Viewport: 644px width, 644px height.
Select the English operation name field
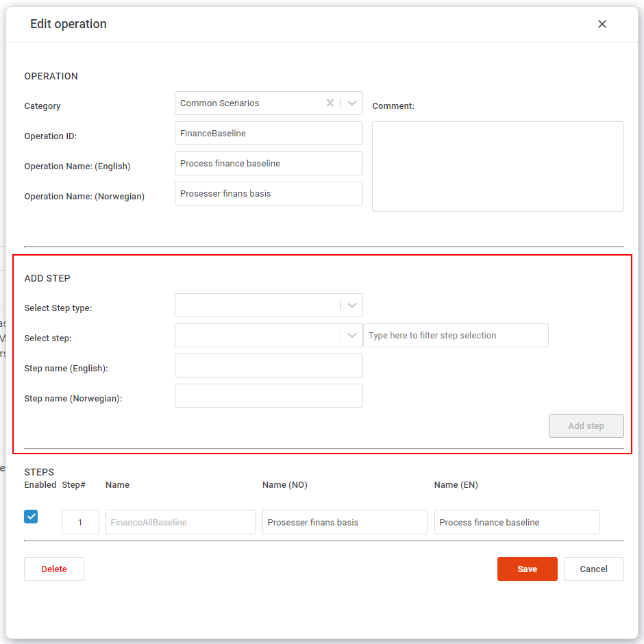click(269, 163)
